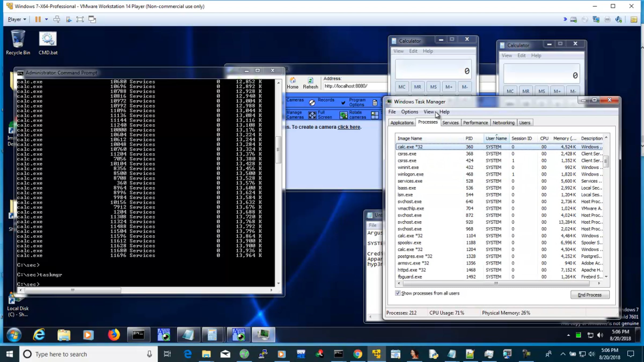Switch to the Networking tab
The width and height of the screenshot is (644, 362).
tap(503, 123)
